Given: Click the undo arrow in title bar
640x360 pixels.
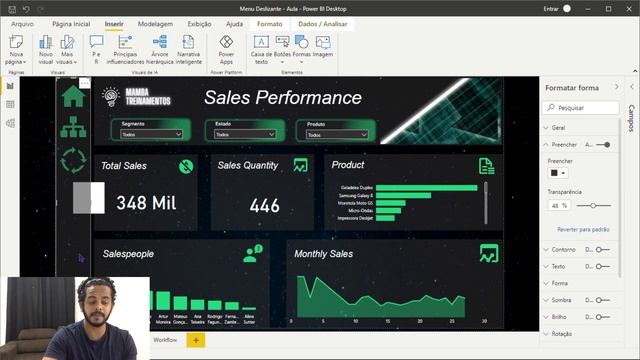Looking at the screenshot, I should click(x=26, y=9).
